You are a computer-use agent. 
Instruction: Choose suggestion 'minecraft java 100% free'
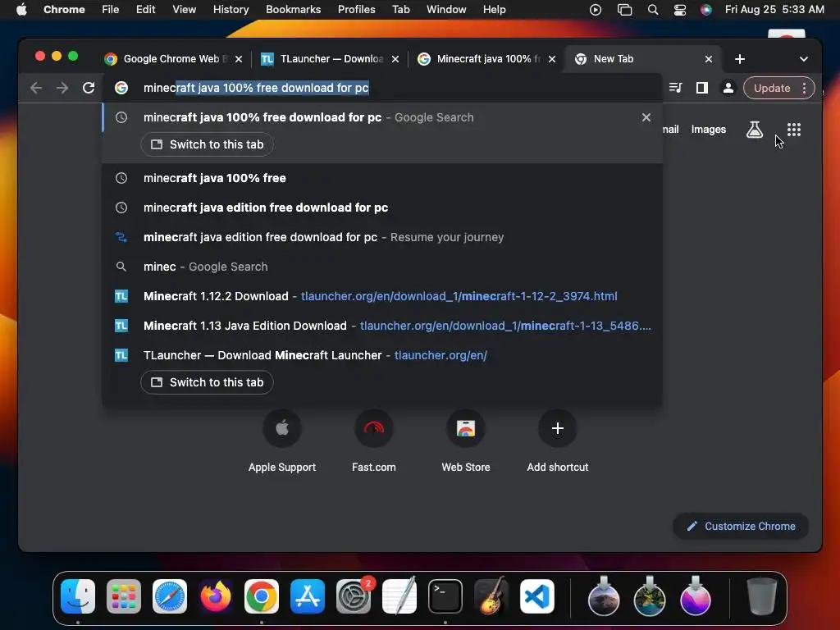[x=382, y=178]
